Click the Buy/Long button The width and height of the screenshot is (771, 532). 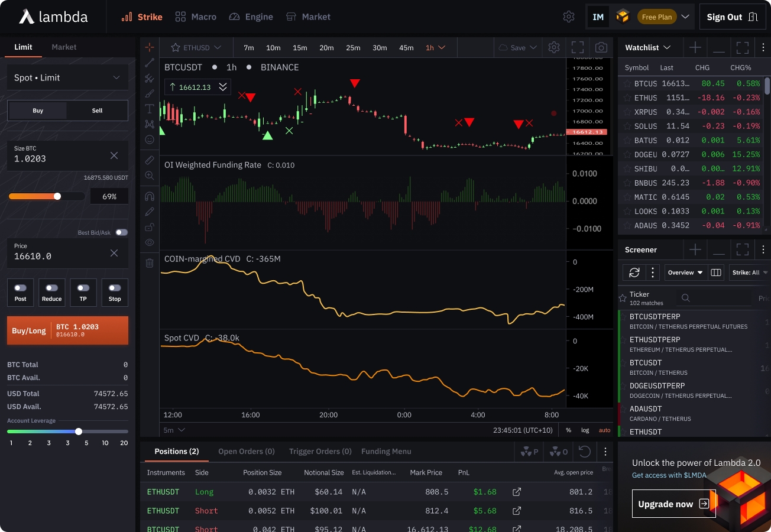(x=67, y=330)
